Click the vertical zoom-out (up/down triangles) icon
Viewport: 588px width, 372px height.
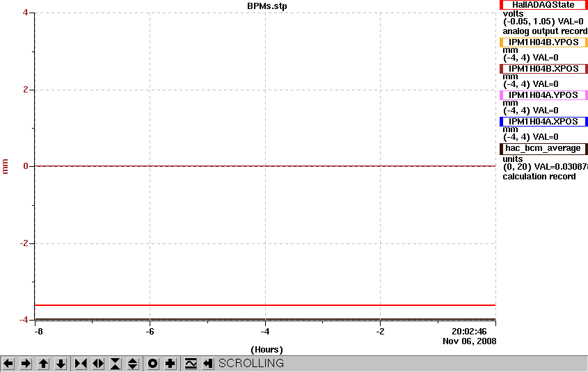pyautogui.click(x=133, y=364)
